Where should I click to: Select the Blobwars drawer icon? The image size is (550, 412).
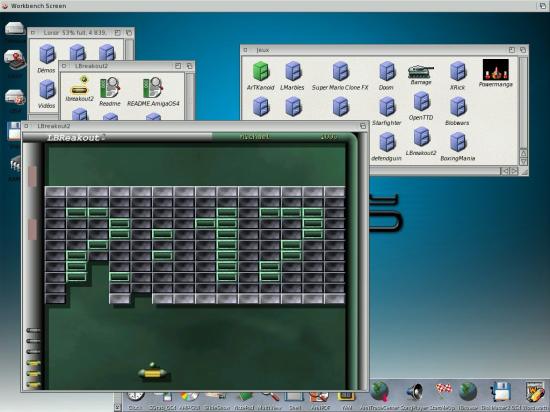[458, 107]
